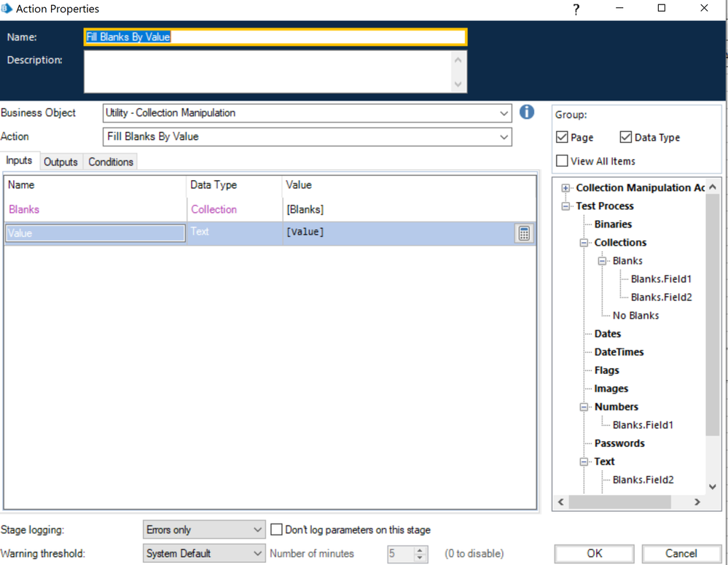Click the tree horizontal scrollbar
Image resolution: width=728 pixels, height=565 pixels.
click(x=619, y=502)
